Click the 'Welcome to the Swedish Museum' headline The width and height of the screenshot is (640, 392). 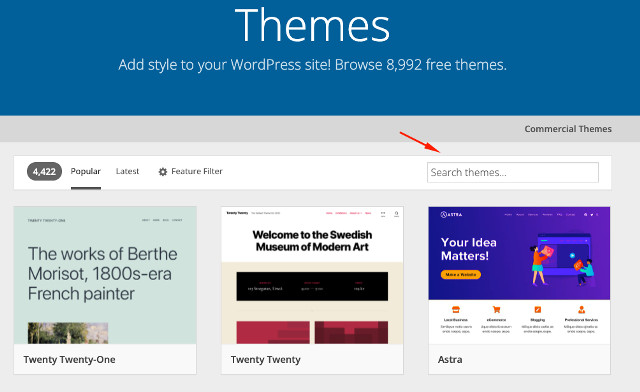(312, 241)
